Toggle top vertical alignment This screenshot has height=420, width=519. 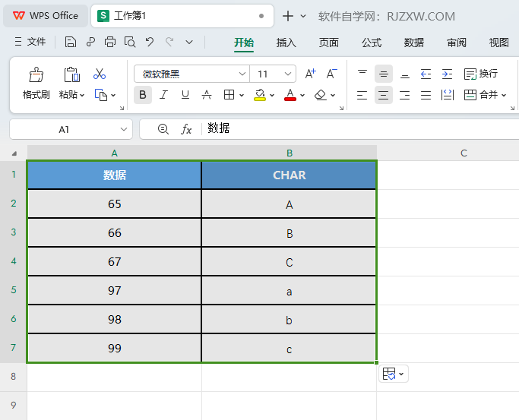(362, 73)
